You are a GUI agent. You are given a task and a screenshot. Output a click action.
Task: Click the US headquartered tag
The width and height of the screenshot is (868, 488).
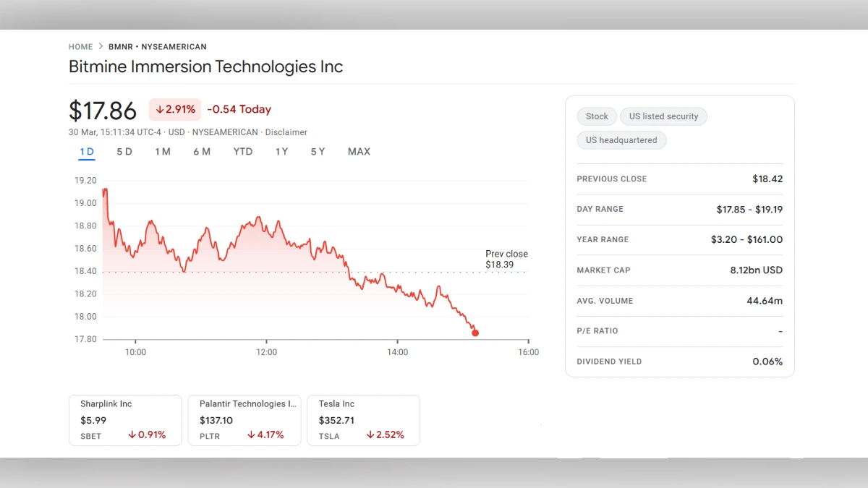pyautogui.click(x=621, y=140)
